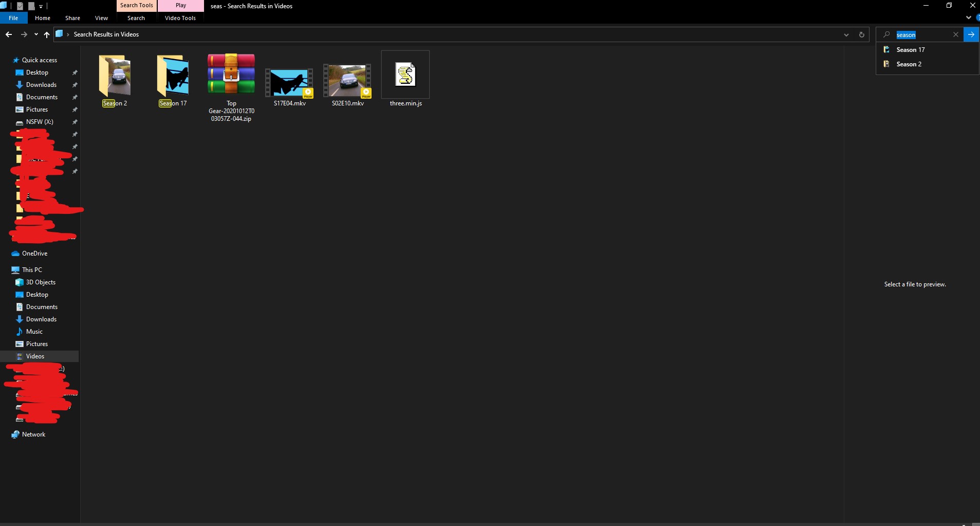The width and height of the screenshot is (980, 526).
Task: Click the New folder icon in title bar
Action: point(31,6)
